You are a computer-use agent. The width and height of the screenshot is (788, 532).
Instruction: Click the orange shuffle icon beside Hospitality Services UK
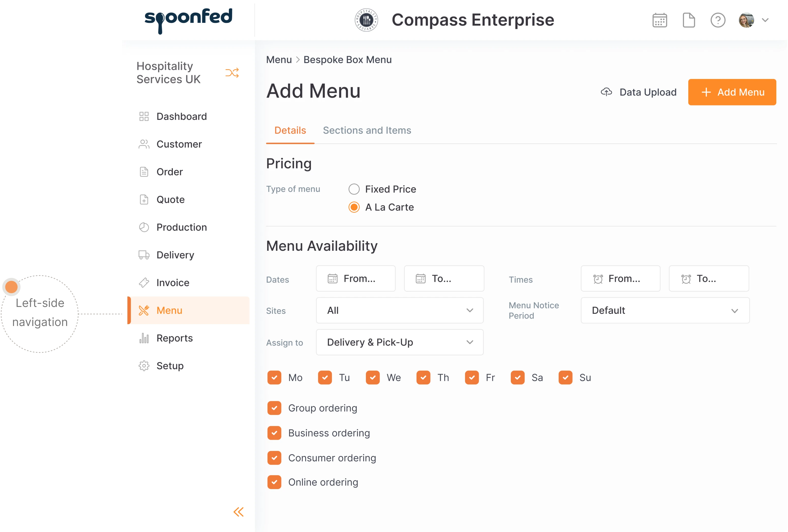[232, 72]
